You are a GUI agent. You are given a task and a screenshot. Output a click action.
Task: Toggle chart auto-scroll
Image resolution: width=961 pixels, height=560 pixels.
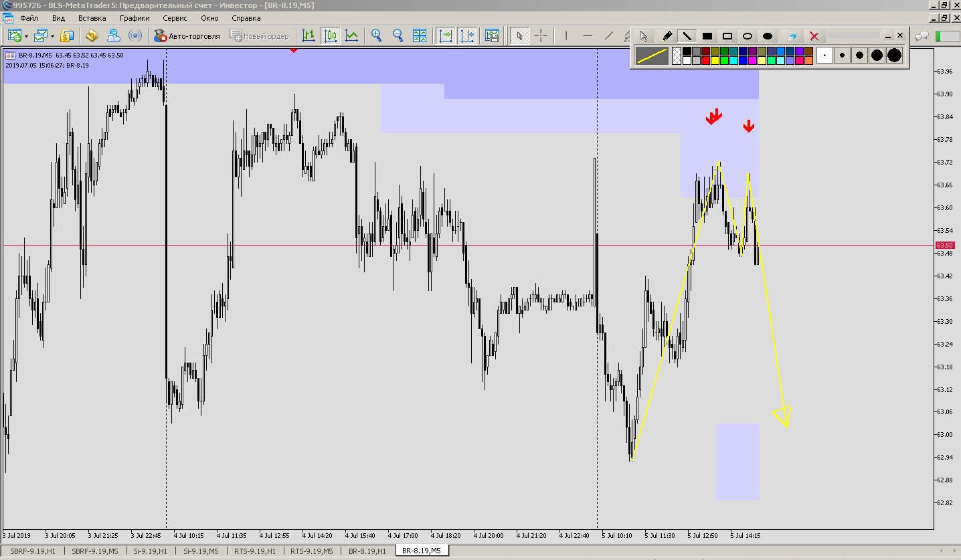coord(445,35)
